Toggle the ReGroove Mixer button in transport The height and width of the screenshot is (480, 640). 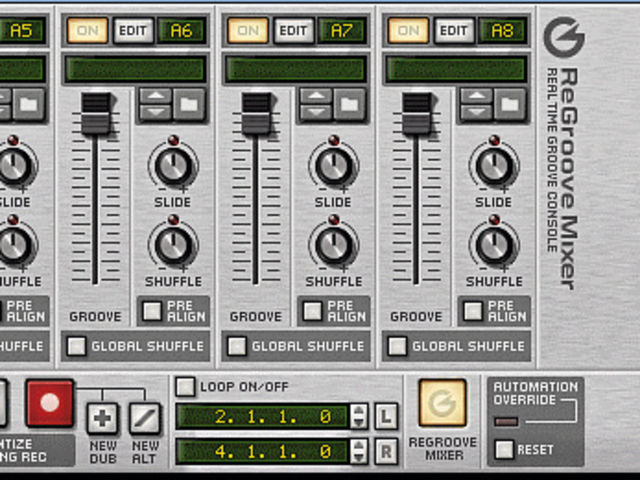[442, 403]
